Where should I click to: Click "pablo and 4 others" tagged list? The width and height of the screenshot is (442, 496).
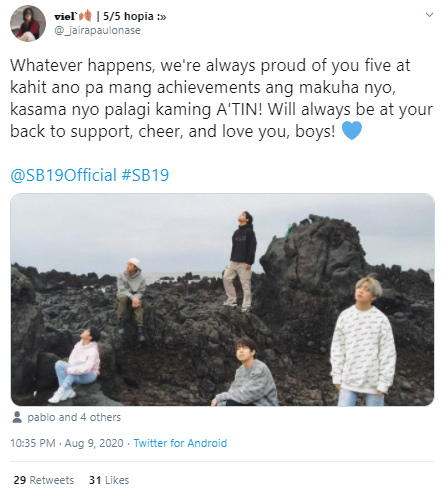74,417
